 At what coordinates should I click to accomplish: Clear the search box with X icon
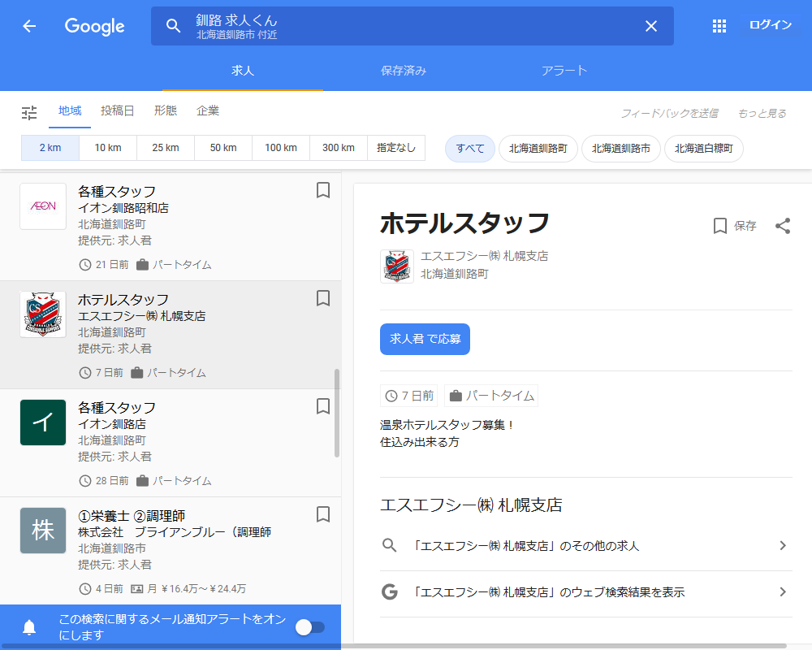(x=650, y=26)
